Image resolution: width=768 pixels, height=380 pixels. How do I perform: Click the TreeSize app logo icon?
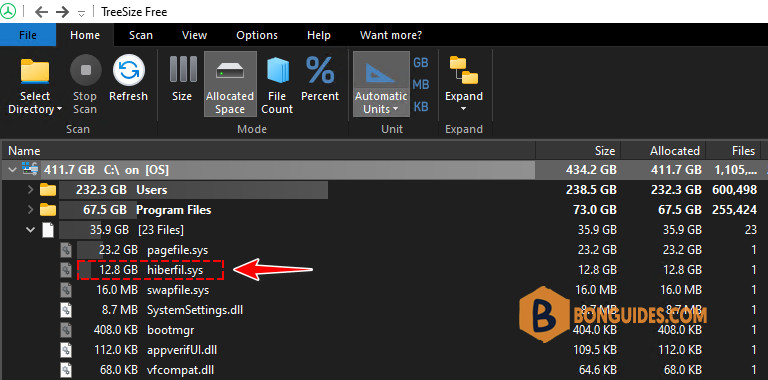tap(8, 11)
